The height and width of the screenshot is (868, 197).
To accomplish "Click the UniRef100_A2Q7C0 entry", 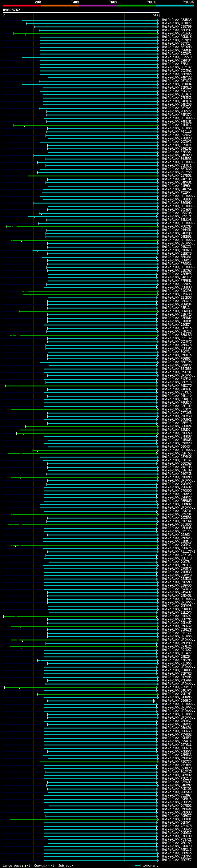I will pyautogui.click(x=177, y=761).
